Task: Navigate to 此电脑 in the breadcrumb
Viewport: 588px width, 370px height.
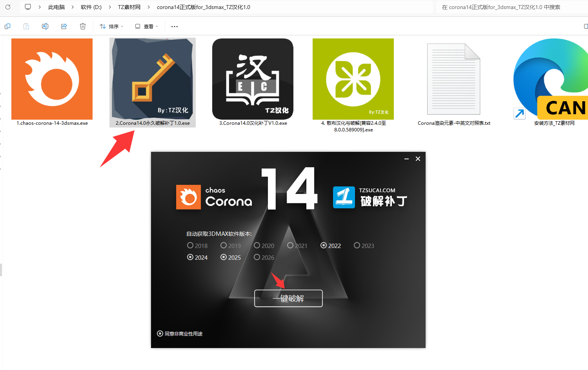Action: [x=56, y=7]
